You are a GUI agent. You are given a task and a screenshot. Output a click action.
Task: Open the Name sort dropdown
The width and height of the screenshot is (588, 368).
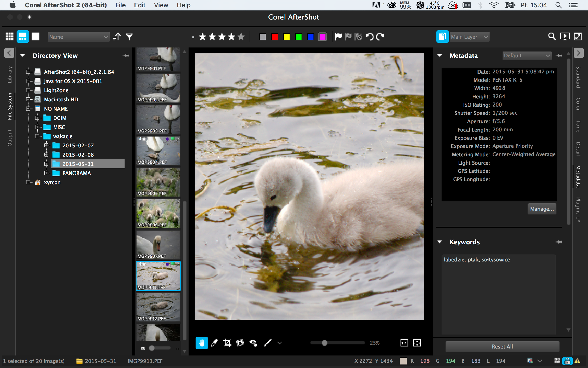point(78,37)
